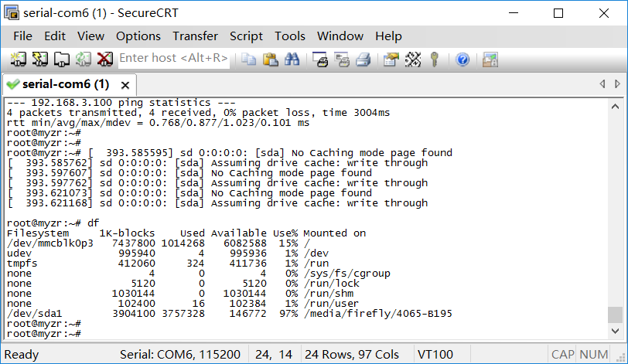Click the '1K-blocks' column header
This screenshot has width=628, height=364.
(127, 233)
